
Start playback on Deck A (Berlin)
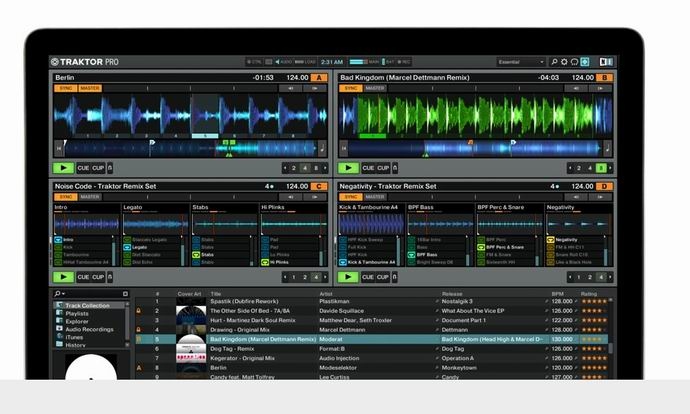[x=63, y=168]
